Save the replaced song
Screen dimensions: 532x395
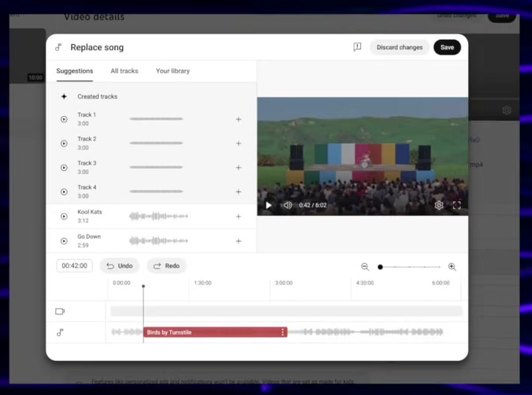[x=447, y=47]
